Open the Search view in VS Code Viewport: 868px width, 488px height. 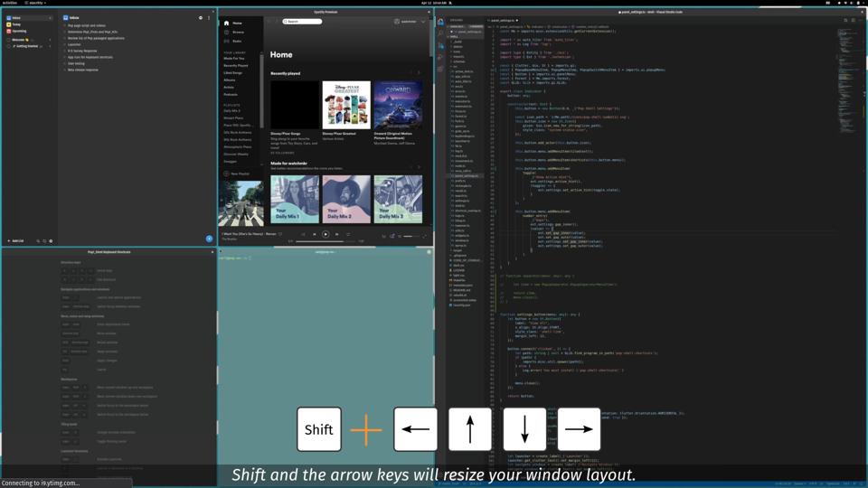(440, 33)
